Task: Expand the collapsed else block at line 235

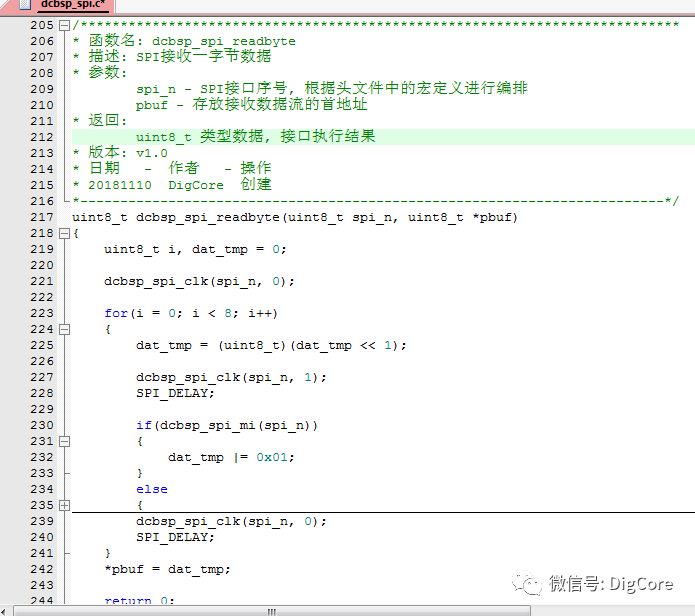Action: [65, 505]
